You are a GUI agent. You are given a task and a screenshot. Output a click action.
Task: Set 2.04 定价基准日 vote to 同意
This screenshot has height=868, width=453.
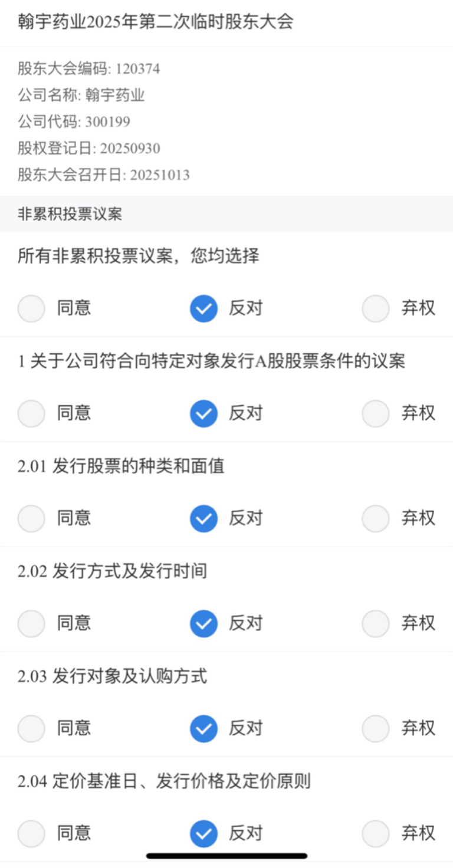pos(31,833)
